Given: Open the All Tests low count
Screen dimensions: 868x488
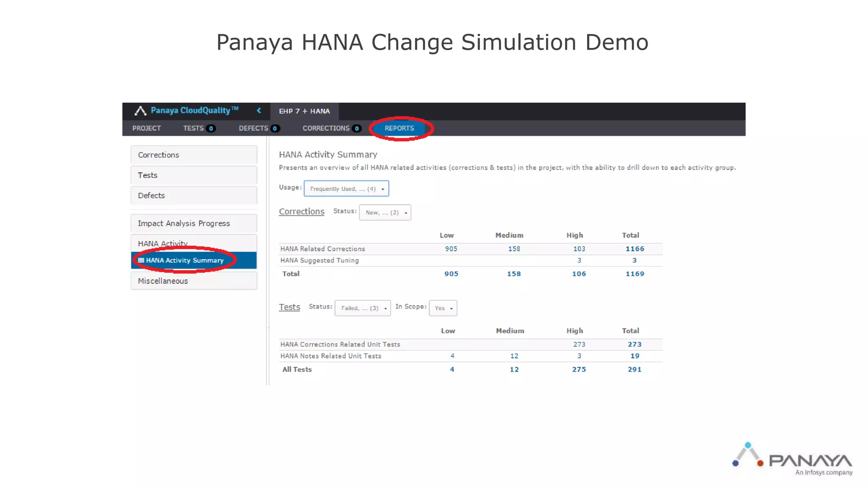Looking at the screenshot, I should [x=452, y=370].
